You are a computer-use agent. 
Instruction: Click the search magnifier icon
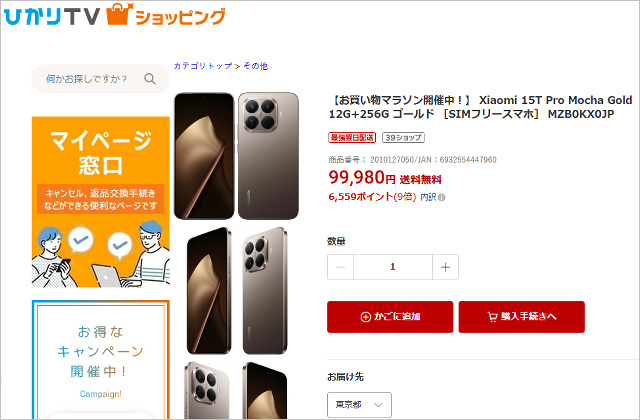coord(150,79)
